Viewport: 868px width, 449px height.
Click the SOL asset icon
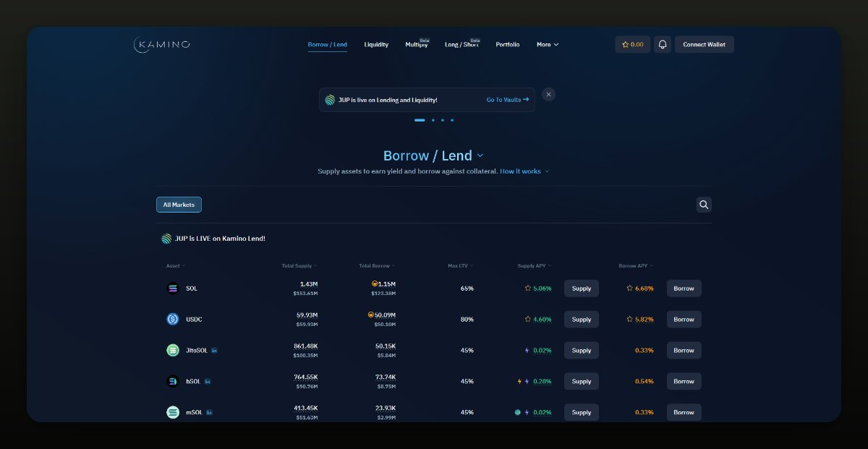pyautogui.click(x=173, y=288)
